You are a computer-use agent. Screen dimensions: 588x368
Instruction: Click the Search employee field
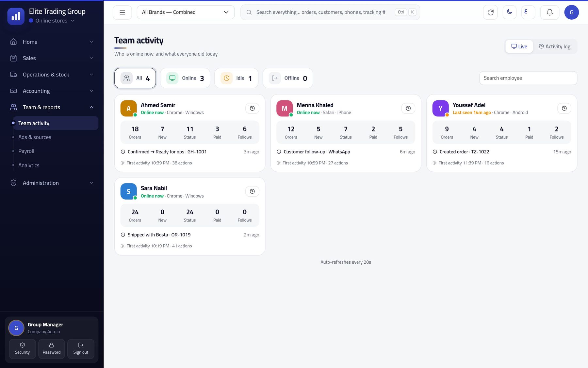click(x=528, y=78)
